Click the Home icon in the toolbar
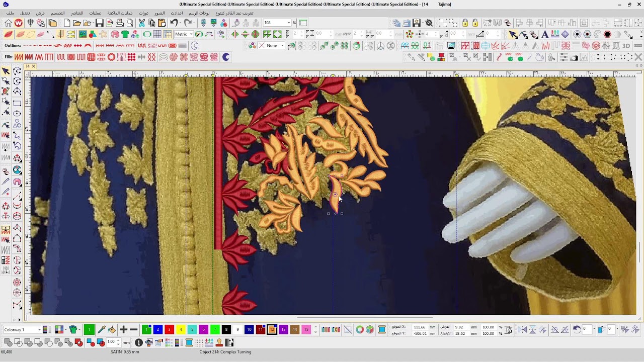This screenshot has width=644, height=362. click(x=9, y=23)
